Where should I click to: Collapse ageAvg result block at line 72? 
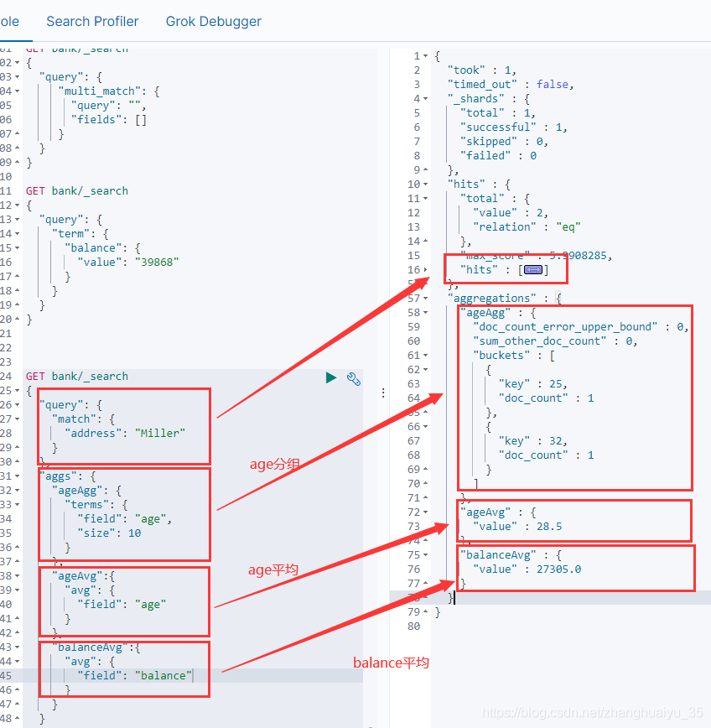(426, 512)
